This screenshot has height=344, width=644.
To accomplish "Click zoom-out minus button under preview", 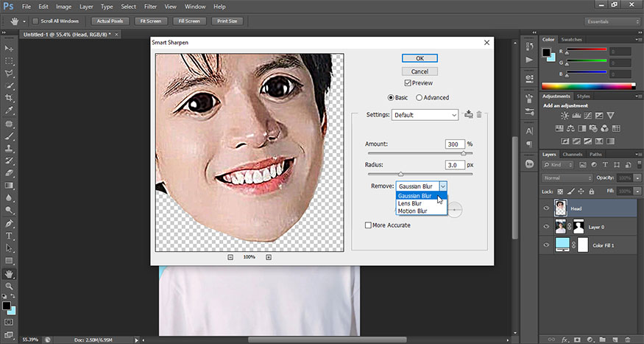I will click(x=230, y=257).
